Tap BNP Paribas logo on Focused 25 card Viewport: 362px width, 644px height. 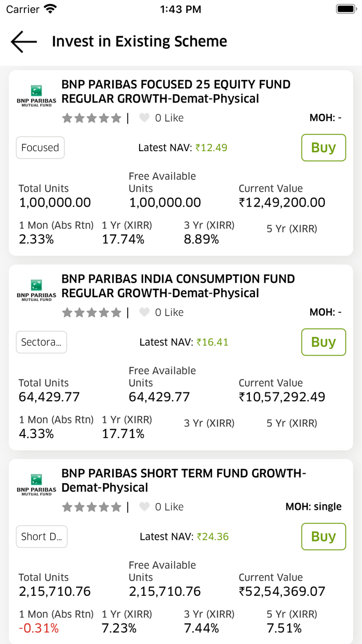tap(36, 96)
